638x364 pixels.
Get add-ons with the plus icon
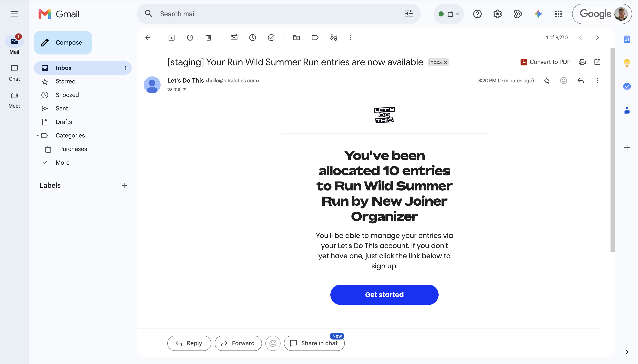[x=627, y=148]
